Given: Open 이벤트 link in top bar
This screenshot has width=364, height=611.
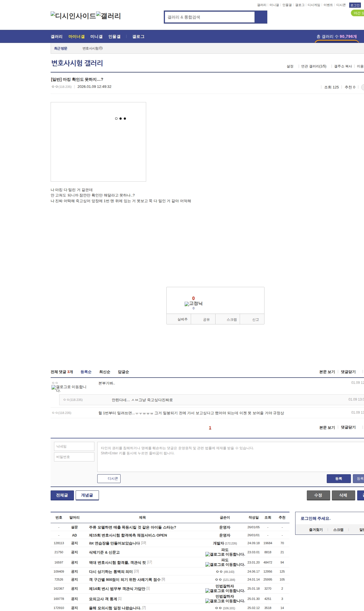Looking at the screenshot, I should pyautogui.click(x=328, y=5).
